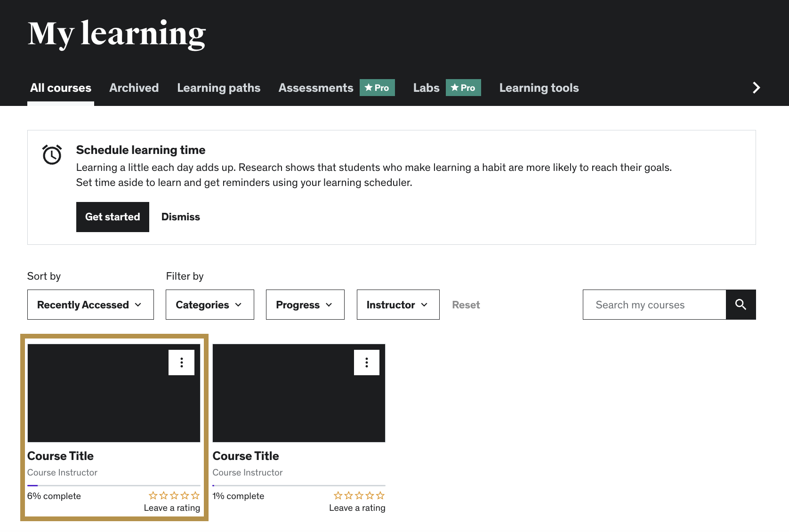Go to the Learning paths tab
This screenshot has height=532, width=789.
(218, 88)
